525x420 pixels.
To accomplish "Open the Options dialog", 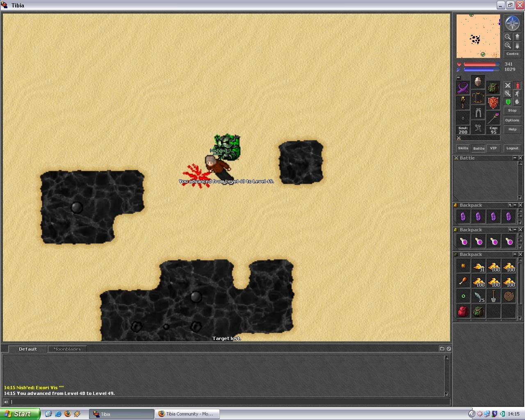I will click(x=512, y=120).
